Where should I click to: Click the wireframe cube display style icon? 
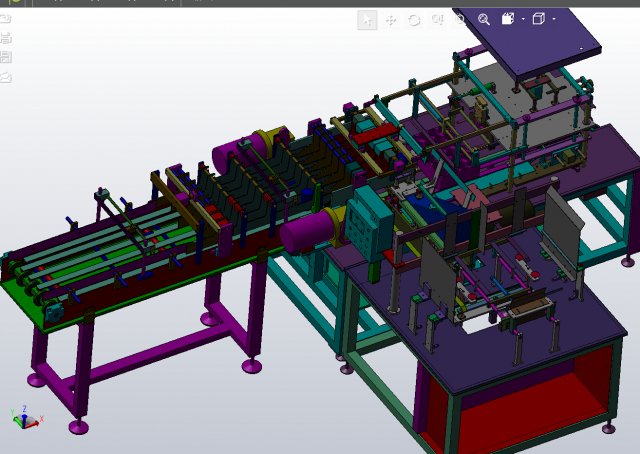point(539,19)
